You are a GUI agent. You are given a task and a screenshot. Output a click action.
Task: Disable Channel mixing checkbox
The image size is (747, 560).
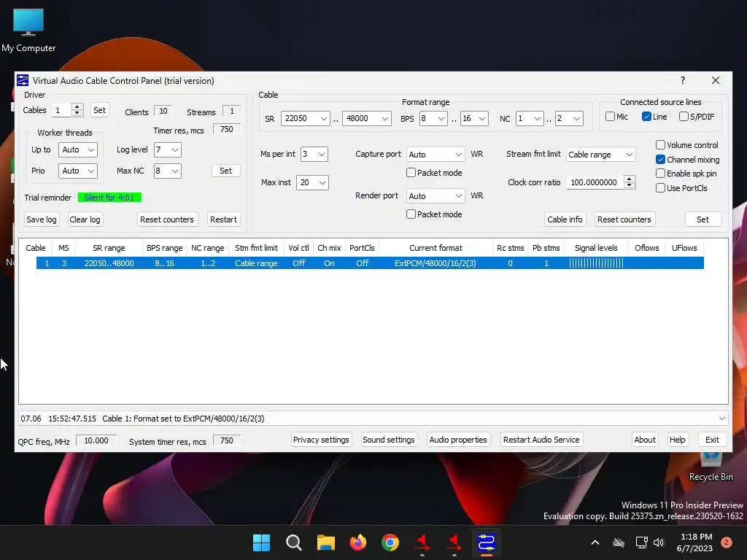tap(660, 159)
